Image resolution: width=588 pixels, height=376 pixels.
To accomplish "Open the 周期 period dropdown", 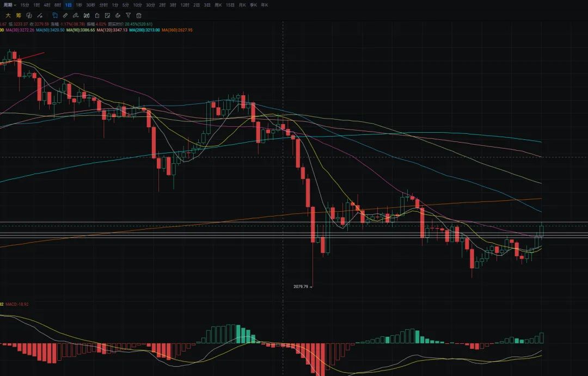I will pos(10,5).
